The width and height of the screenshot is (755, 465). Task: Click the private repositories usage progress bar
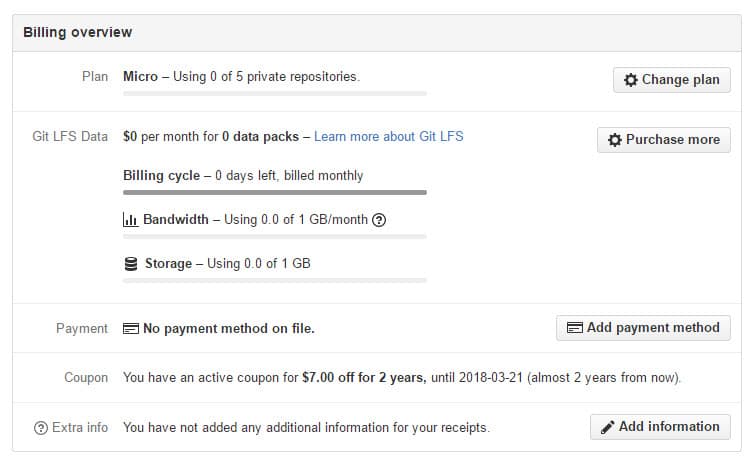coord(274,93)
